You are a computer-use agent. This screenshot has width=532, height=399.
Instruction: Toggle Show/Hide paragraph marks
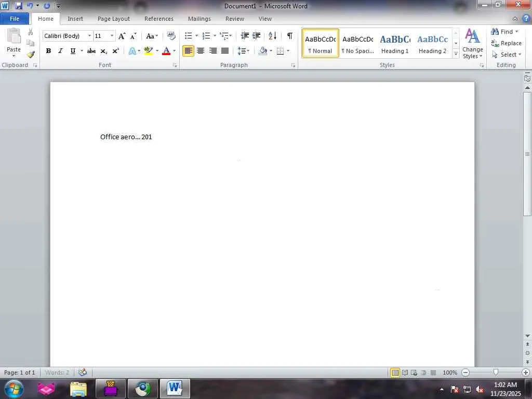pos(290,36)
